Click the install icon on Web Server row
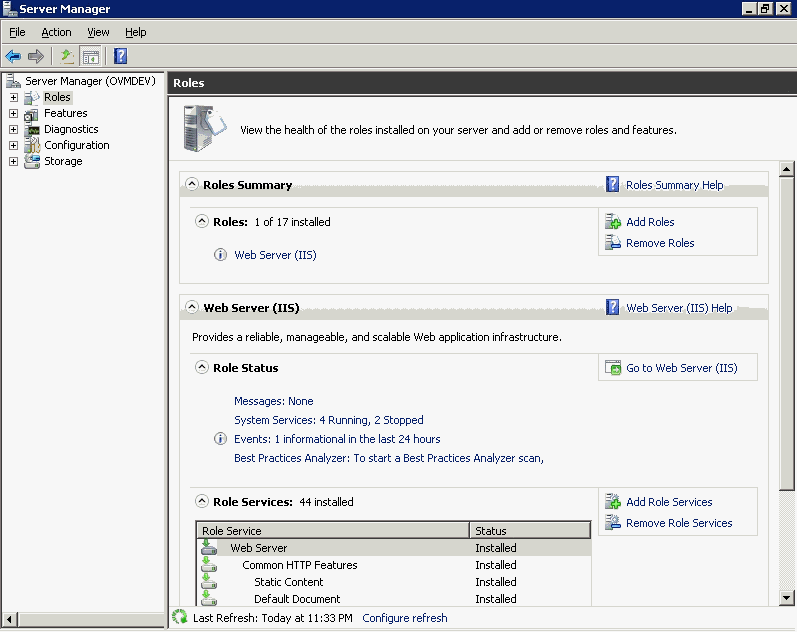The image size is (797, 632). tap(209, 548)
